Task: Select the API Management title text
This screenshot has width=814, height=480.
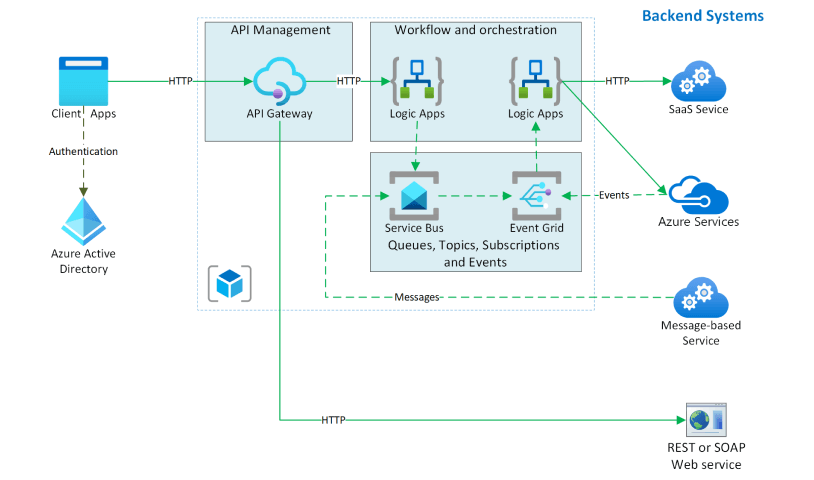Action: click(x=280, y=30)
